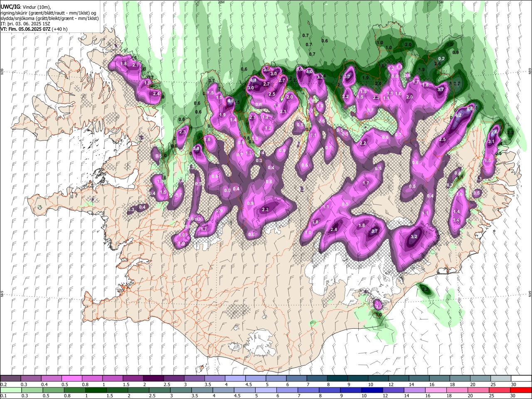The height and width of the screenshot is (399, 532).
Task: Click the '0.2' label on the snow scale
Action: click(x=3, y=384)
